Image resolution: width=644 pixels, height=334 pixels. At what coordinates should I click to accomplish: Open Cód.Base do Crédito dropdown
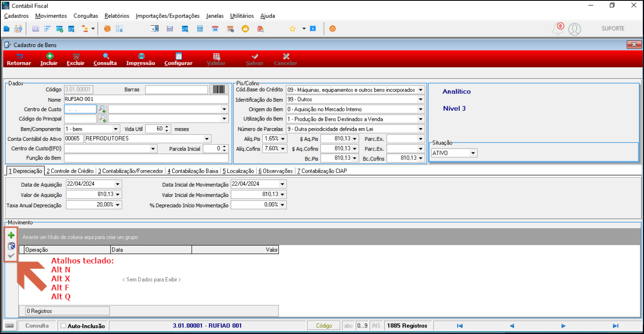tap(420, 90)
